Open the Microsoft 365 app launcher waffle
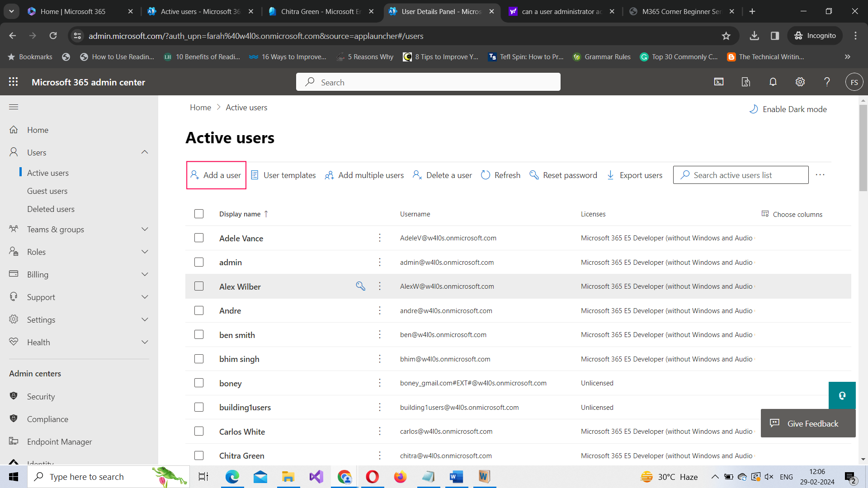This screenshot has height=488, width=868. tap(14, 82)
